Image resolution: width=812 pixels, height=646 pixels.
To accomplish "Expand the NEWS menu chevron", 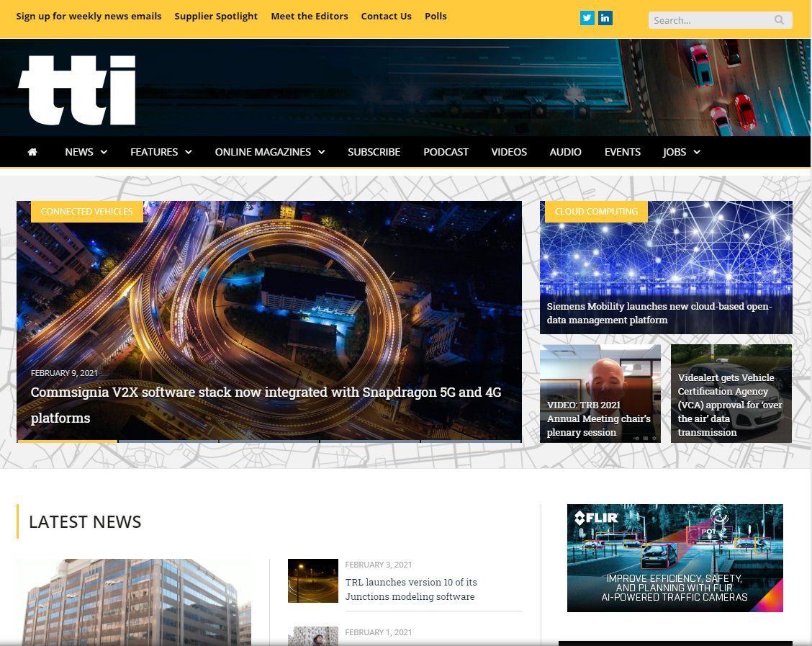I will (104, 152).
